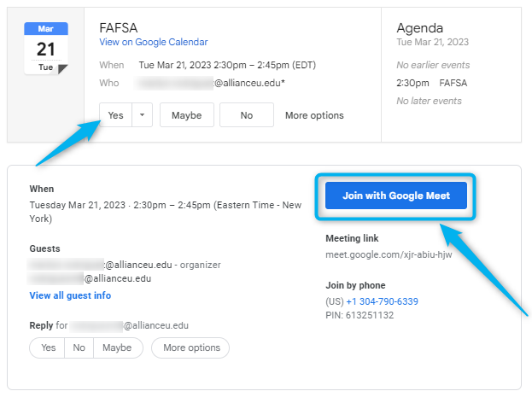Click the organizer guest email entry

click(124, 265)
